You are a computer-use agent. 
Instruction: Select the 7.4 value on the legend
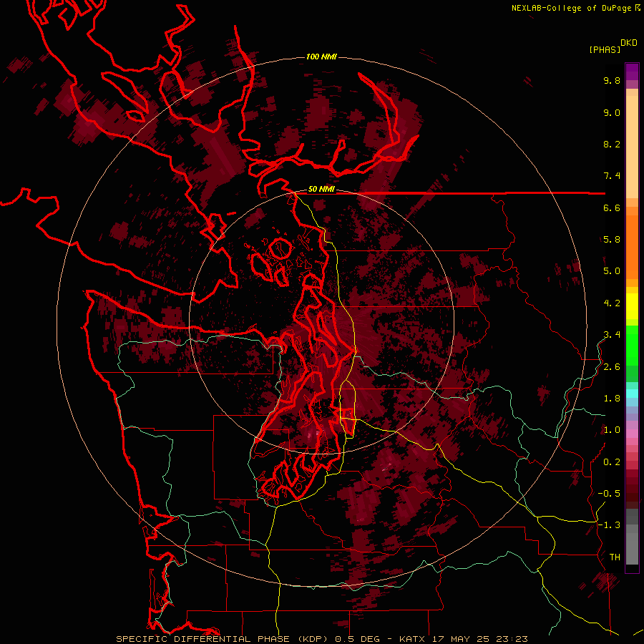[612, 176]
